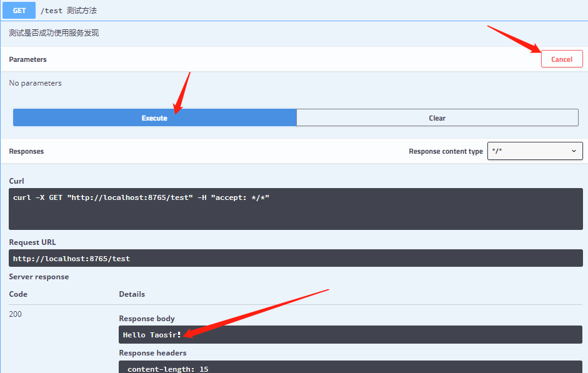The width and height of the screenshot is (588, 373).
Task: Execute the GET /test request
Action: click(x=154, y=117)
